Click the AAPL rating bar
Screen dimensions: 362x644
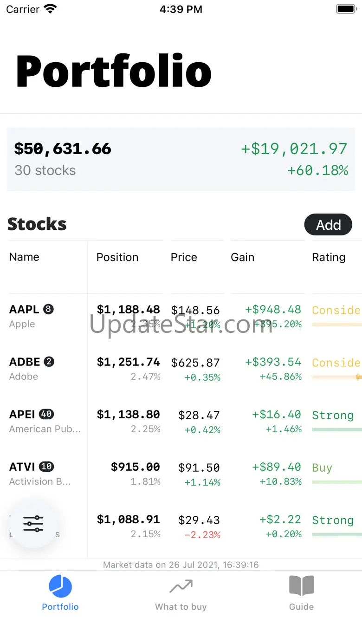coord(336,325)
